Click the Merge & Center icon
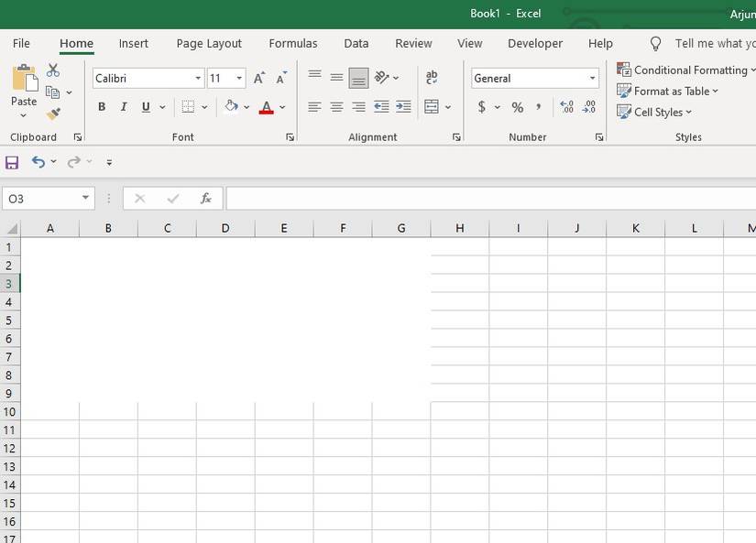The image size is (756, 543). point(432,107)
